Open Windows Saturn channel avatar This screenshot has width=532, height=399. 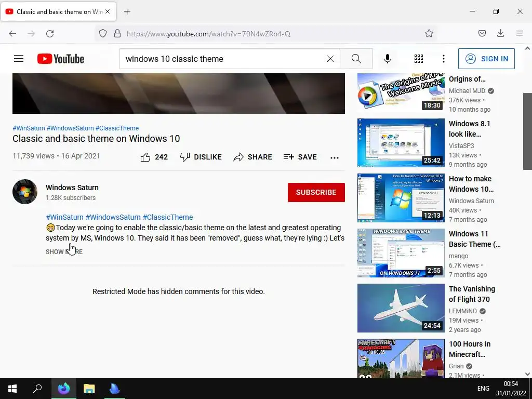(25, 192)
